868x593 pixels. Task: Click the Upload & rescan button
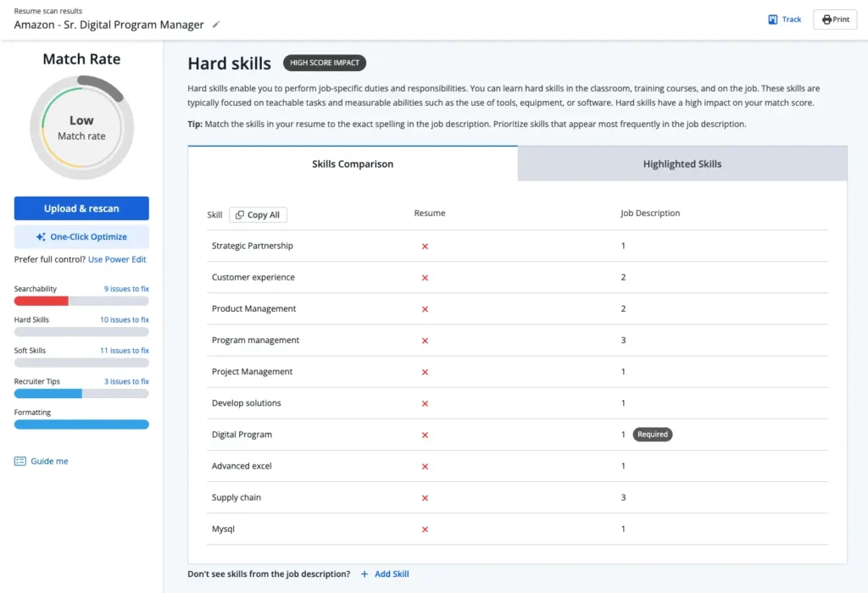point(81,208)
